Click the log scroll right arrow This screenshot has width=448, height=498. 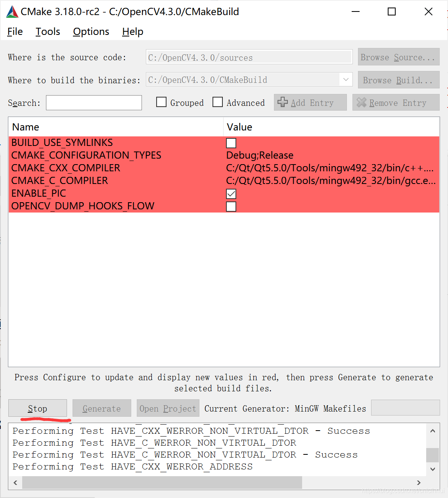pos(419,483)
